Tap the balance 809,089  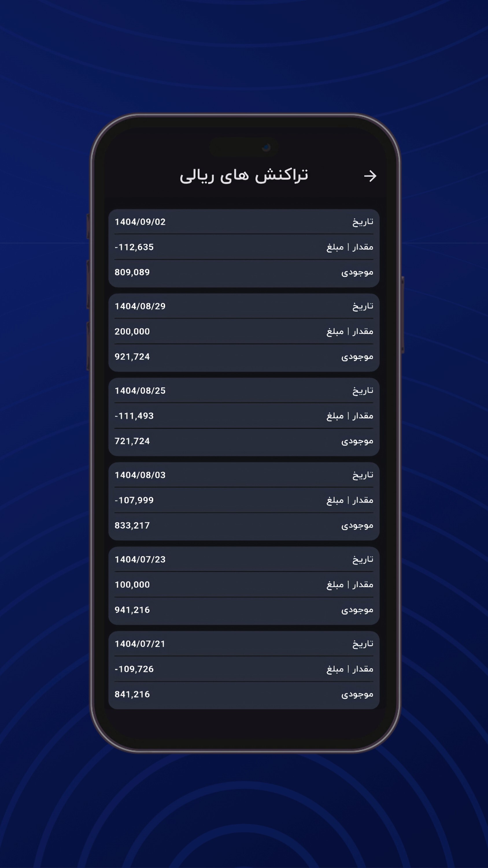point(132,272)
